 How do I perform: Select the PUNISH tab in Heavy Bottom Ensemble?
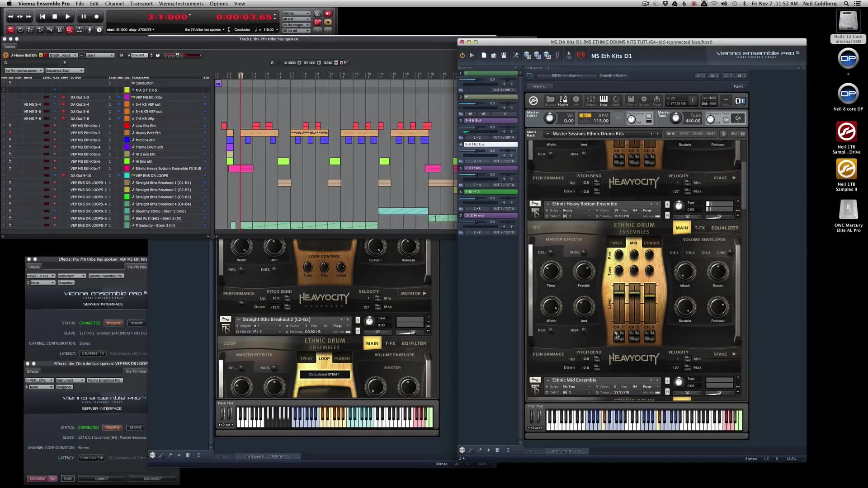651,243
